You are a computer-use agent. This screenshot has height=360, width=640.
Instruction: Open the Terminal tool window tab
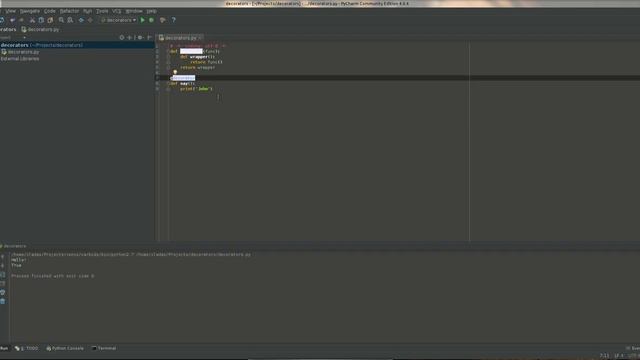104,348
